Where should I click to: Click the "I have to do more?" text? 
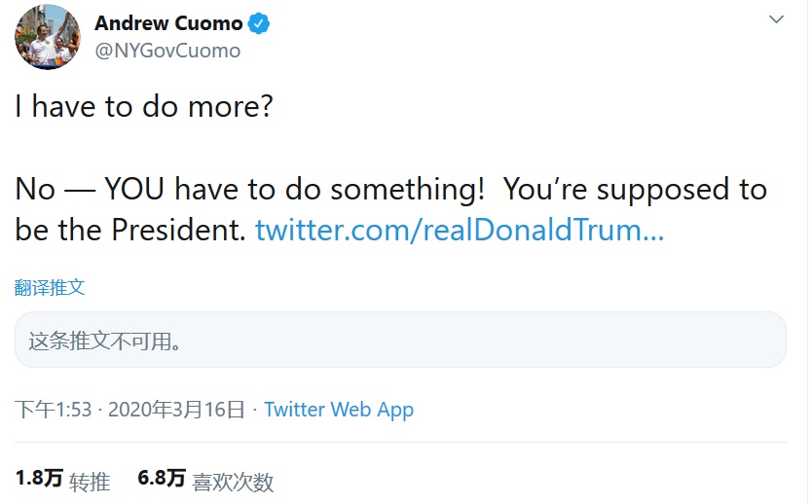pos(144,106)
